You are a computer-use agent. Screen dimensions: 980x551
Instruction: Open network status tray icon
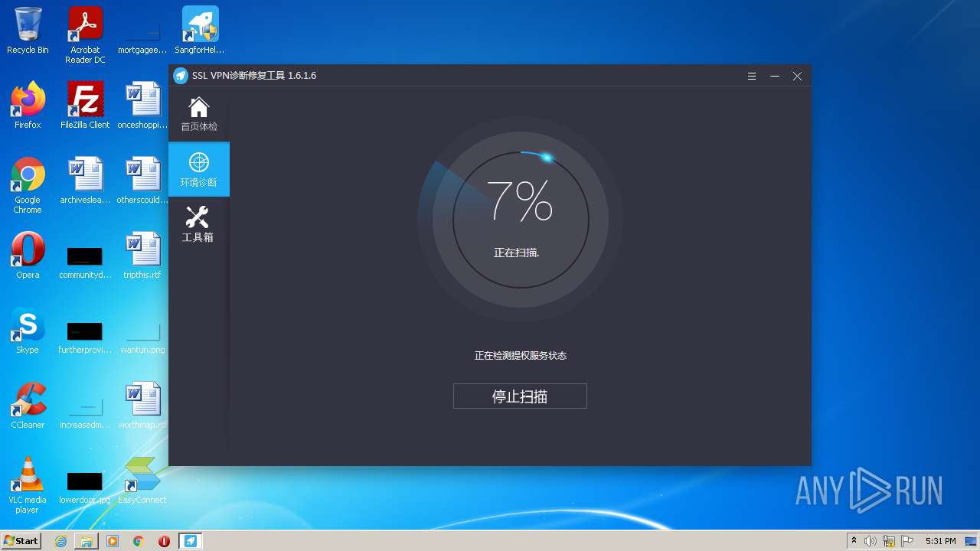[x=889, y=541]
